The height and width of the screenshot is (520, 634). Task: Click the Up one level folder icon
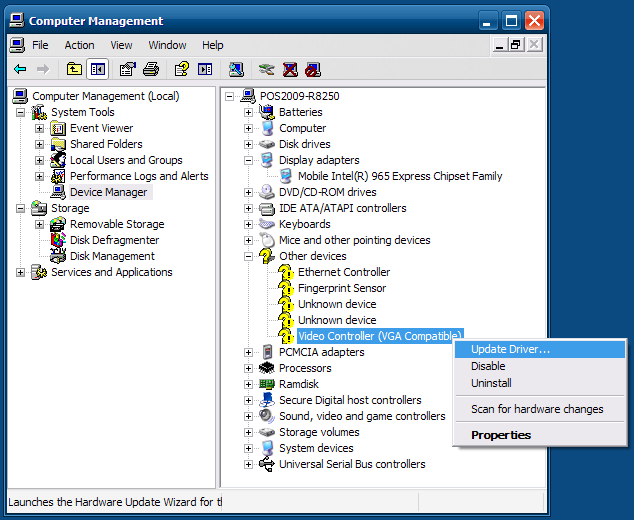coord(74,69)
